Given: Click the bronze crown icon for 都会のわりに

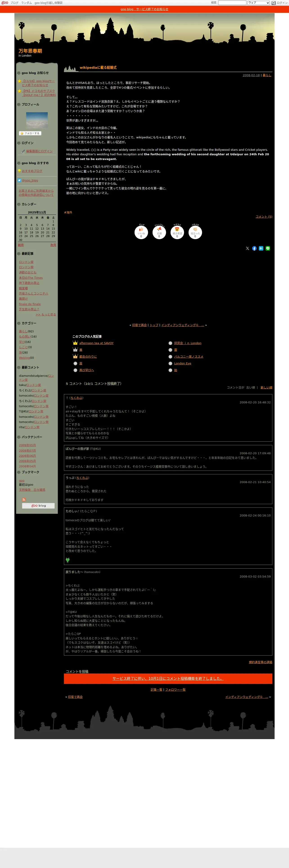Looking at the screenshot, I should (x=75, y=356).
